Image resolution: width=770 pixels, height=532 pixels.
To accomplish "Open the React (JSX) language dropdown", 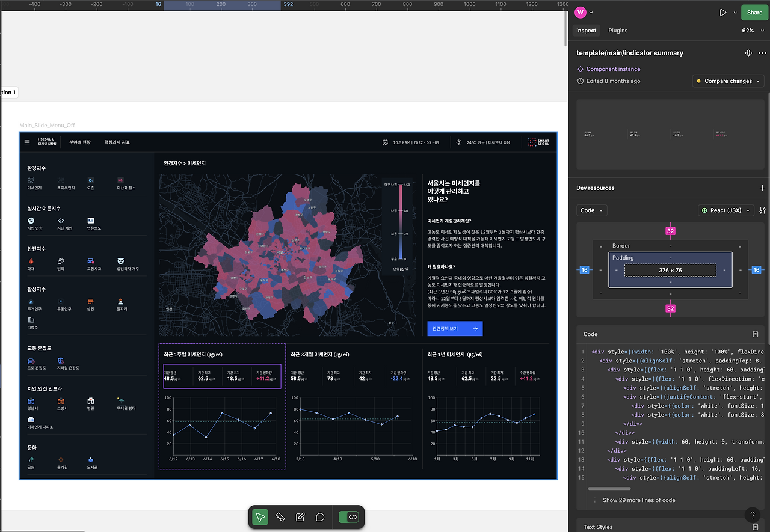I will [726, 210].
